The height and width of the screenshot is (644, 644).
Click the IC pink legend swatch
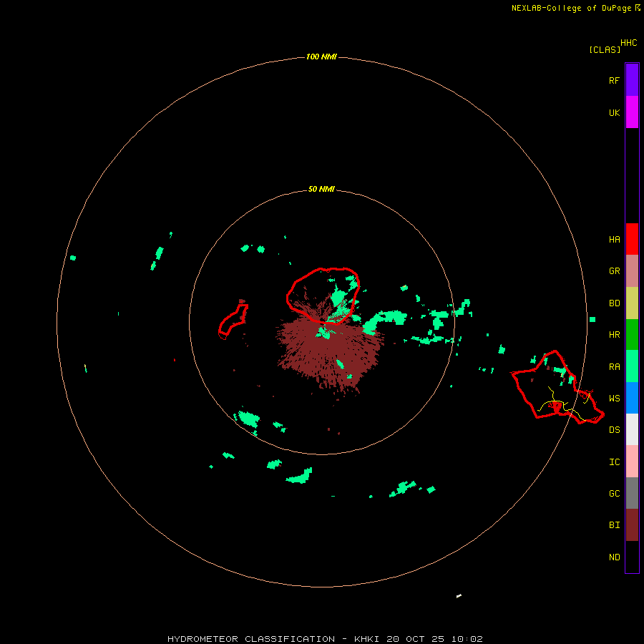(x=632, y=462)
